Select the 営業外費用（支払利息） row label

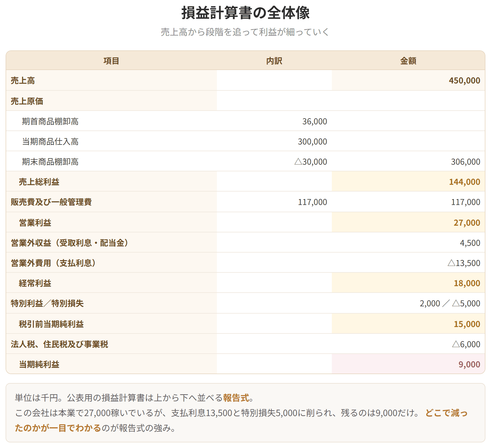pos(53,263)
